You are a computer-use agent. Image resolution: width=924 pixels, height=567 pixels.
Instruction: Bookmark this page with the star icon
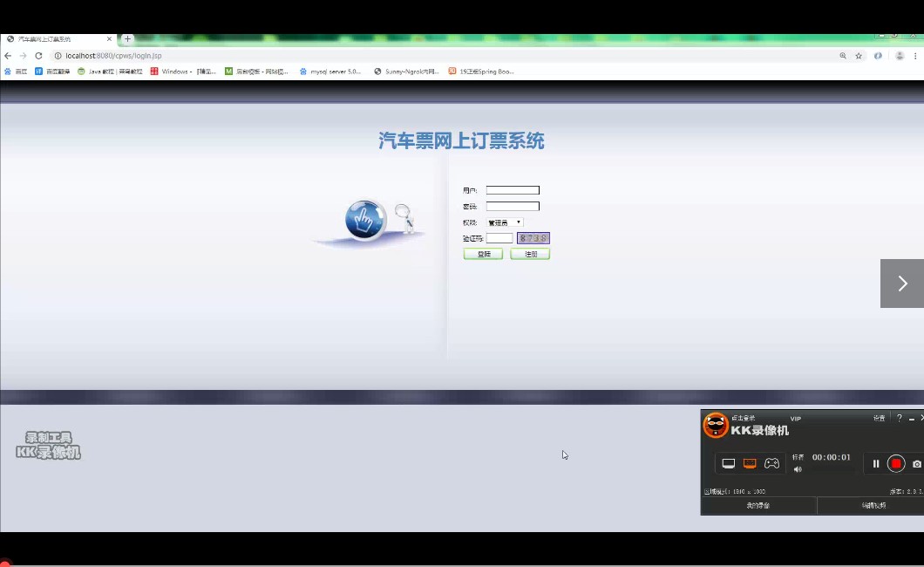click(859, 56)
